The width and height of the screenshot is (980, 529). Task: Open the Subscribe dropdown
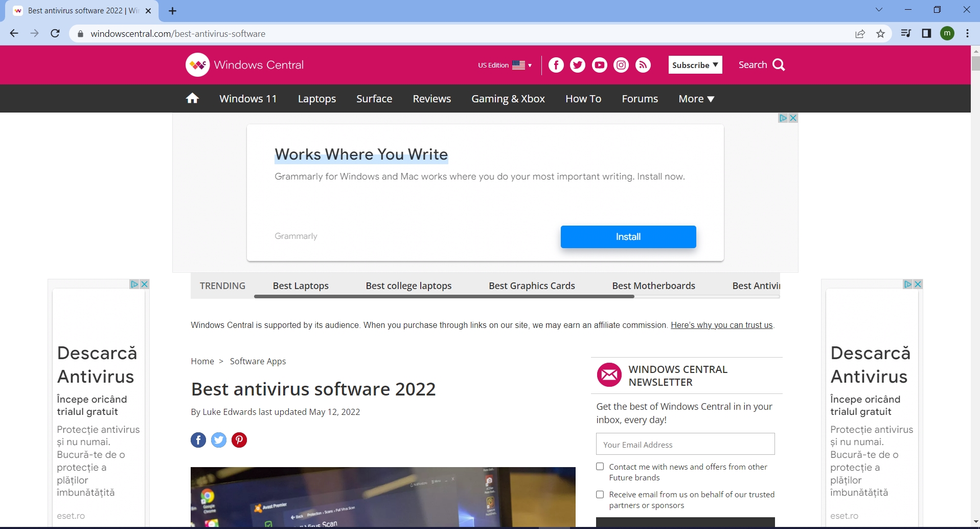[x=695, y=64]
